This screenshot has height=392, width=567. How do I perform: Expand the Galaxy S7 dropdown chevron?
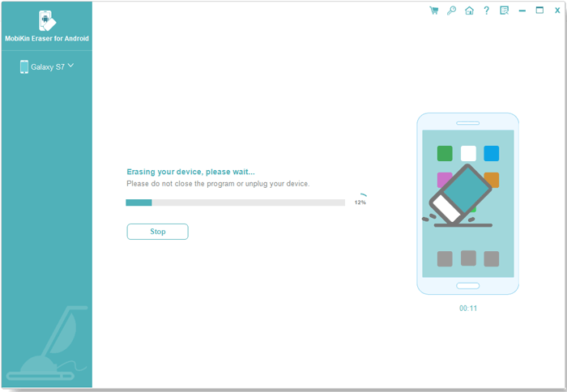(x=71, y=66)
